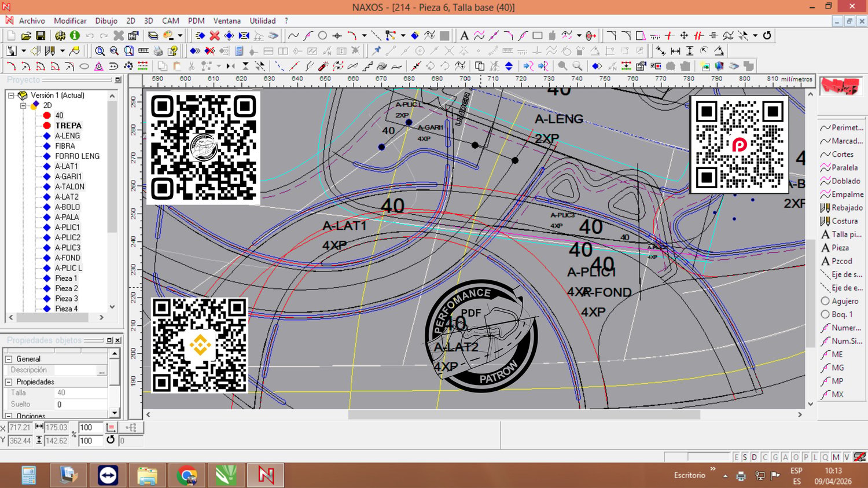This screenshot has height=488, width=868.
Task: Toggle the P status bar indicator
Action: (806, 457)
